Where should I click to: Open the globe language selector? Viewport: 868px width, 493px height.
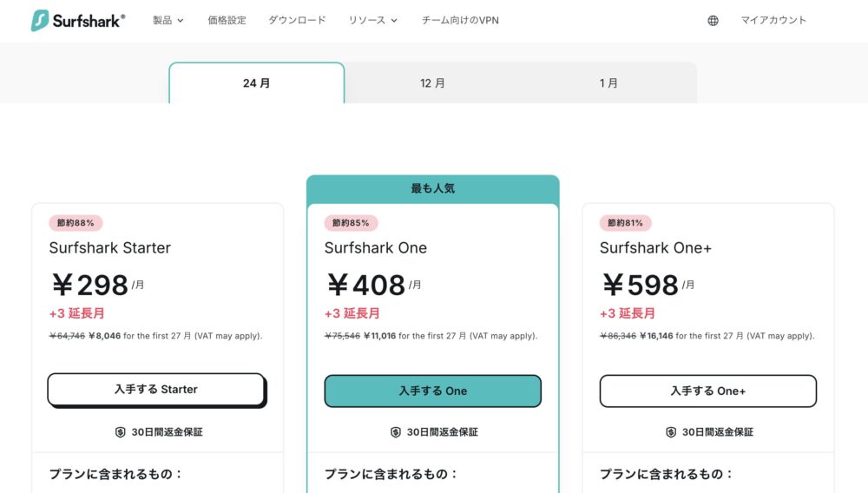point(713,21)
